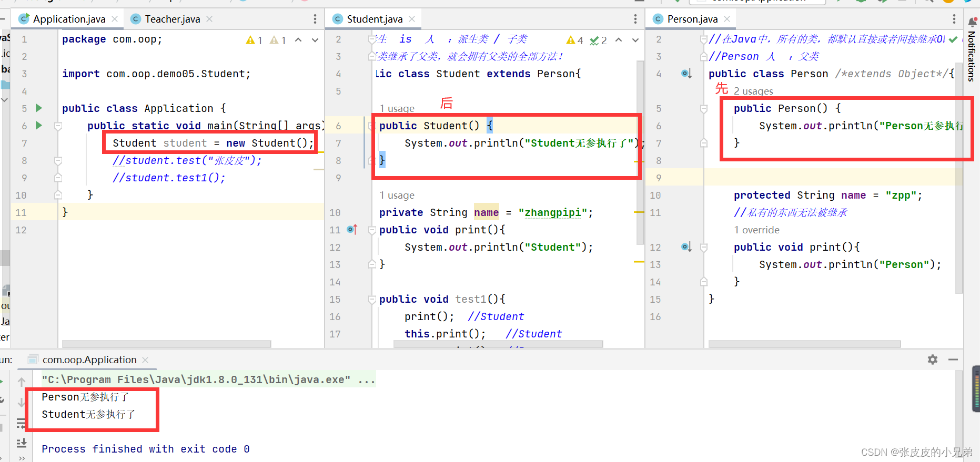Open tab options menu for Student.java pane
The width and height of the screenshot is (980, 462).
pyautogui.click(x=635, y=19)
